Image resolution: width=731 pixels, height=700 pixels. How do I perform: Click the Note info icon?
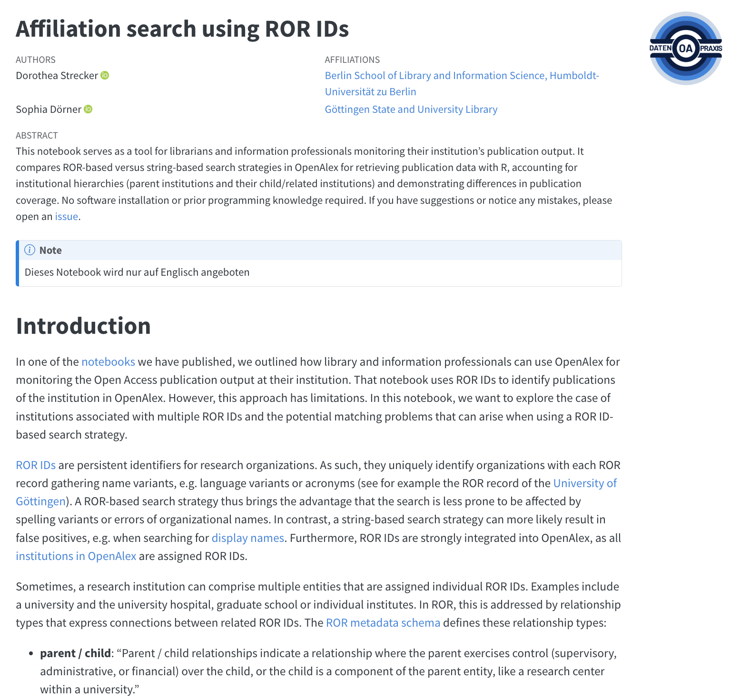coord(30,250)
